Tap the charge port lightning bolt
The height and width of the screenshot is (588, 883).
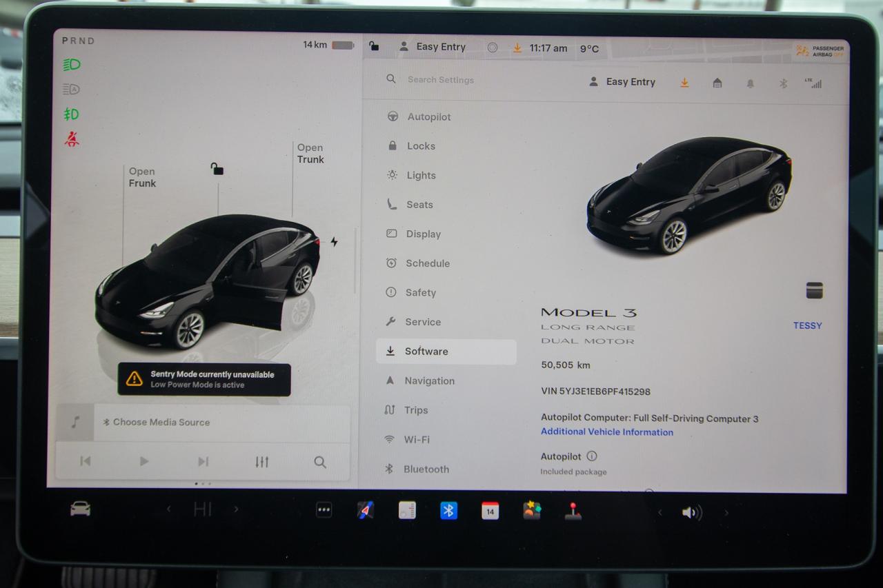[335, 242]
